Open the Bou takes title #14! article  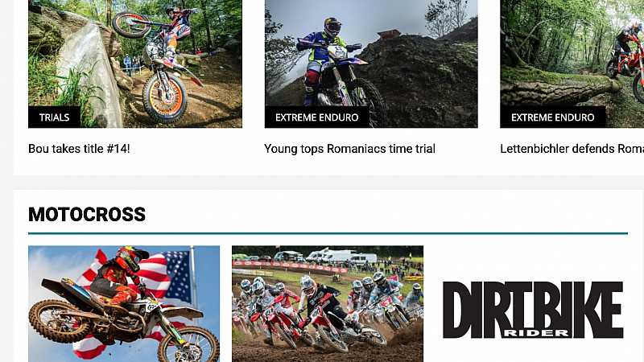point(79,149)
